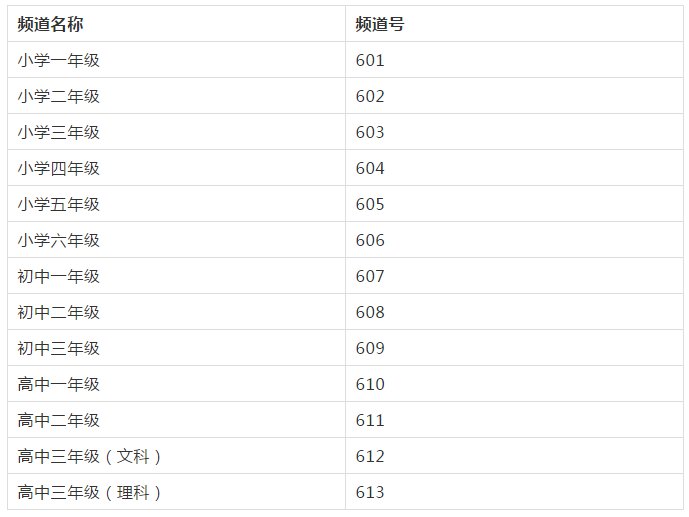The width and height of the screenshot is (689, 517).
Task: Select channel number 604
Action: (x=370, y=168)
